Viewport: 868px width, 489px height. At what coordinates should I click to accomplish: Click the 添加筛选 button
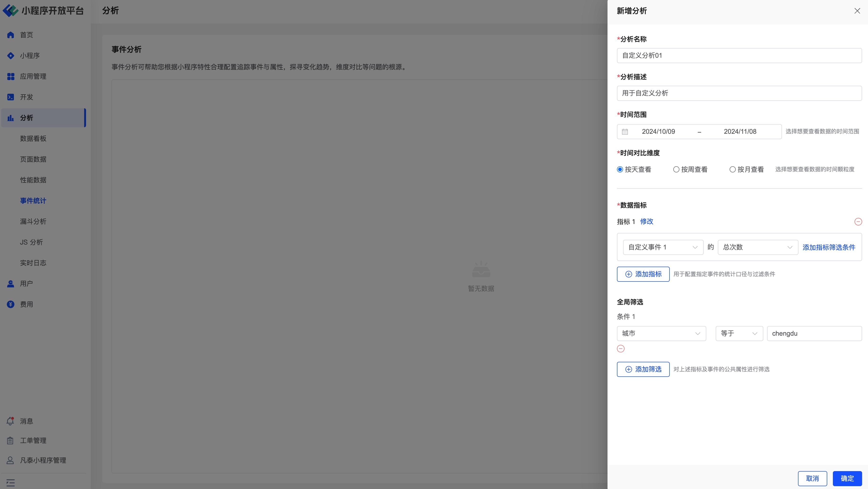click(643, 369)
